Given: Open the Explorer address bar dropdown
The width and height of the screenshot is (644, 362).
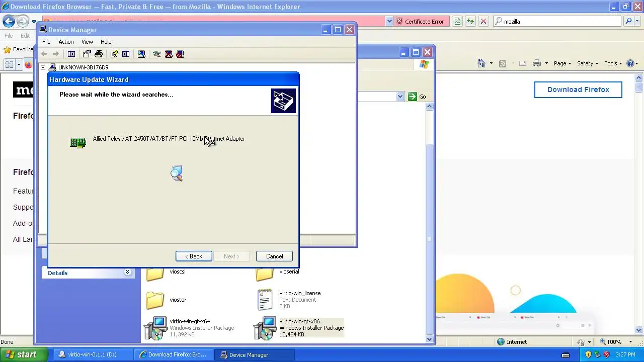Looking at the screenshot, I should tap(400, 97).
